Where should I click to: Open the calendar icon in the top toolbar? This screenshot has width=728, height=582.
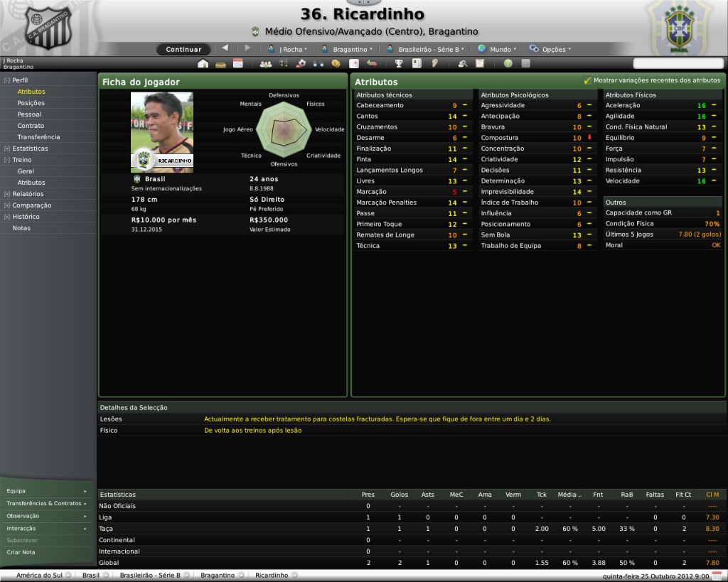click(x=237, y=63)
